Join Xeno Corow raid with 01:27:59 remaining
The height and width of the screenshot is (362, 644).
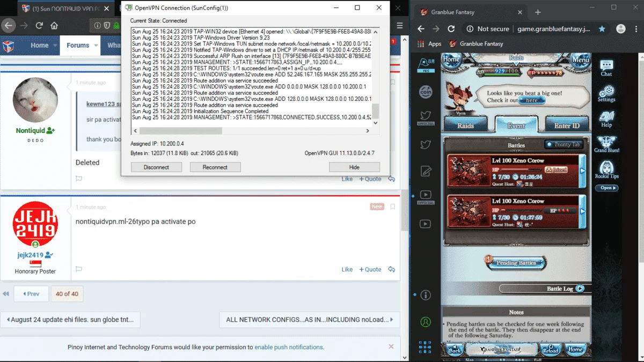pos(516,212)
